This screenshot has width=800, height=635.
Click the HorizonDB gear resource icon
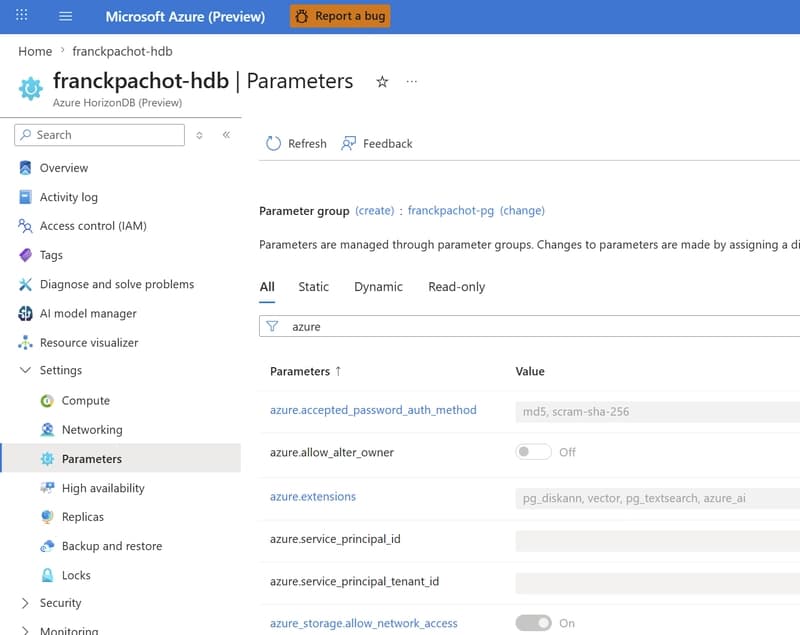tap(31, 88)
